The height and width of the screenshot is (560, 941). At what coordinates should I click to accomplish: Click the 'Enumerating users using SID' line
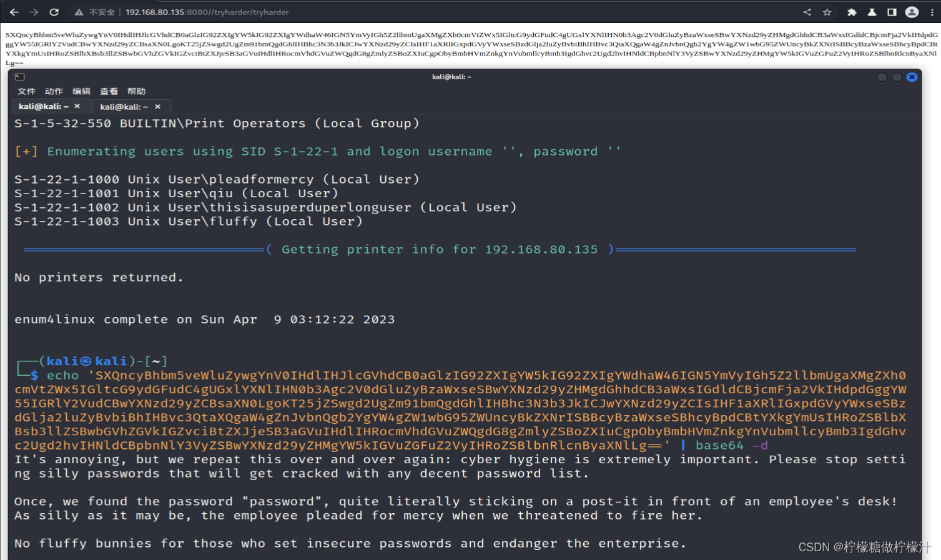coord(317,152)
